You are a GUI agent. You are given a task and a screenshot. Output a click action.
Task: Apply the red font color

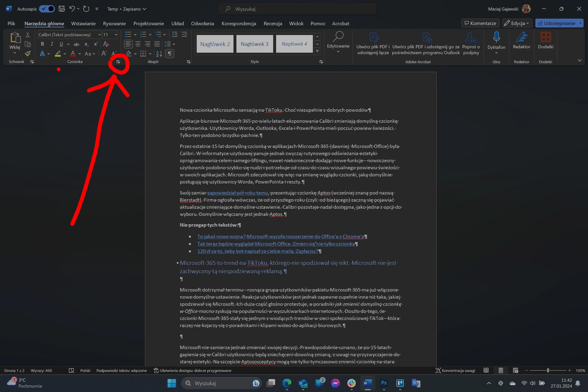(x=73, y=53)
